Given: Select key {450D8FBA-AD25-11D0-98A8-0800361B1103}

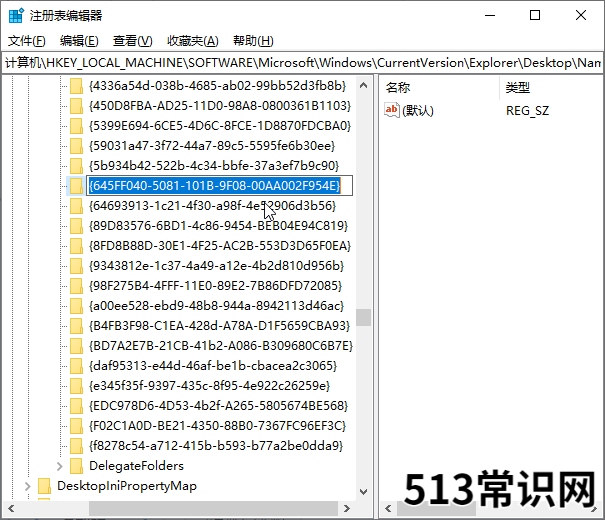Looking at the screenshot, I should point(220,106).
